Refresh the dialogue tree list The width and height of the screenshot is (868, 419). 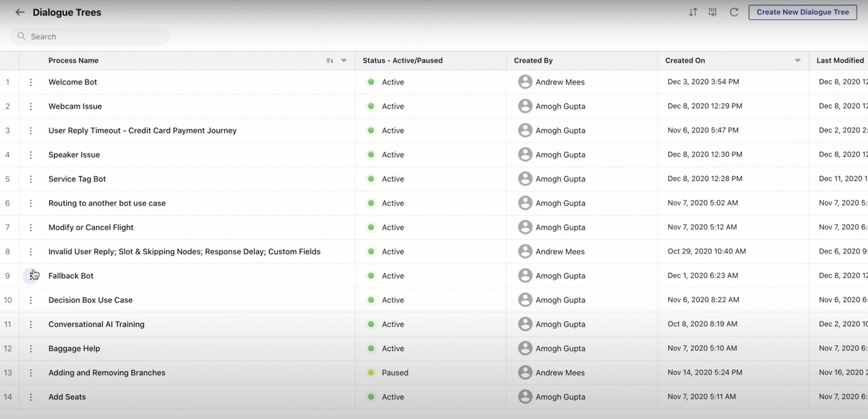(x=734, y=12)
